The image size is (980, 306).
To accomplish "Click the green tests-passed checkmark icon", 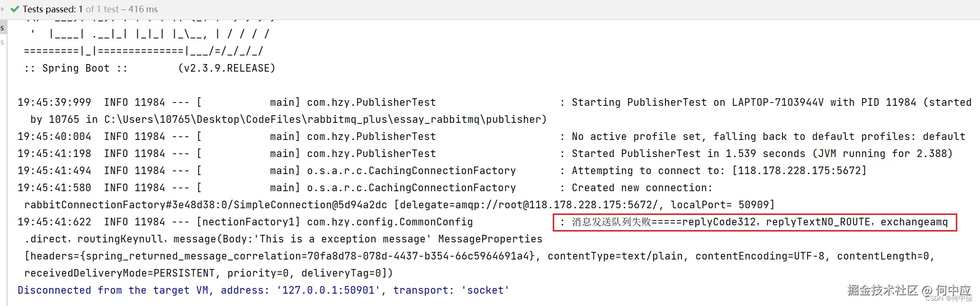I will pyautogui.click(x=15, y=9).
